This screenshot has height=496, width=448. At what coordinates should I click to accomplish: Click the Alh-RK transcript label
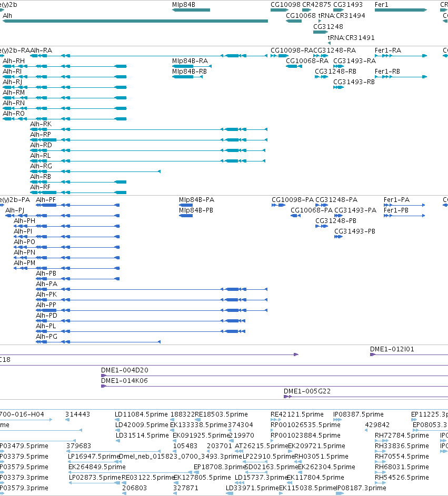(x=41, y=124)
